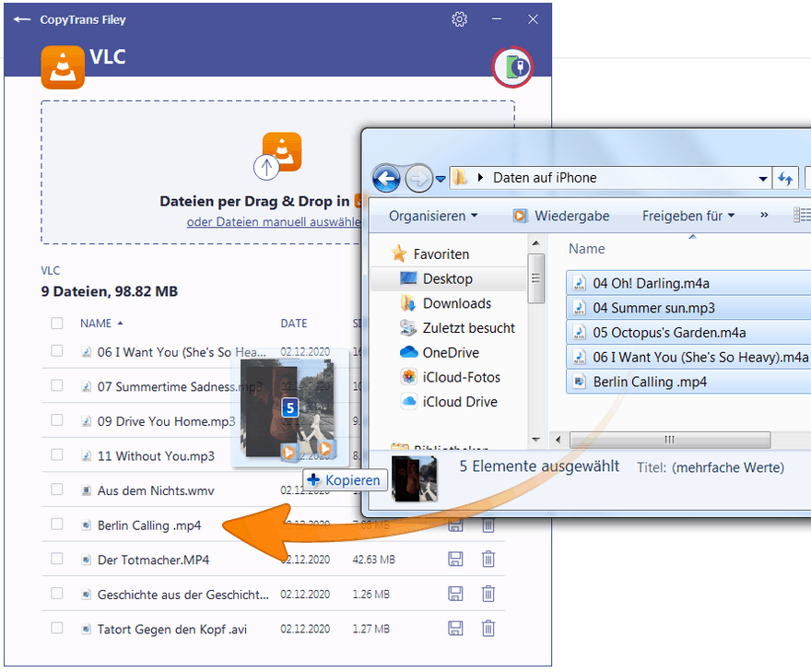Screen dimensions: 811x672
Task: Delete Tatort Gegen den Kopf .avi file
Action: coord(488,629)
